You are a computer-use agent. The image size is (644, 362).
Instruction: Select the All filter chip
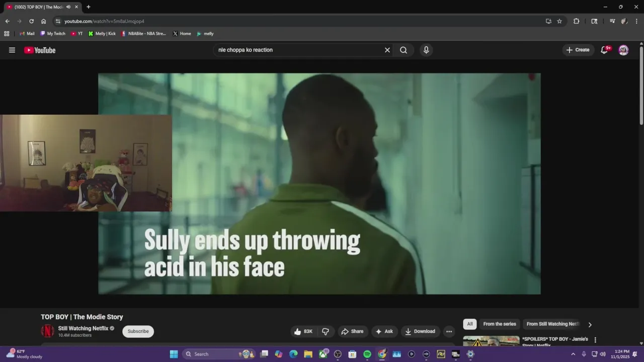pos(469,324)
